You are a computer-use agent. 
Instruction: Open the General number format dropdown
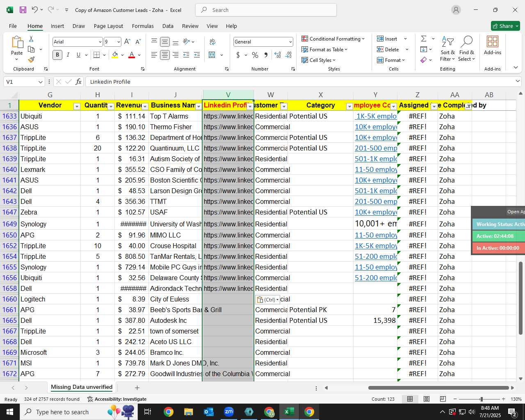pos(290,42)
